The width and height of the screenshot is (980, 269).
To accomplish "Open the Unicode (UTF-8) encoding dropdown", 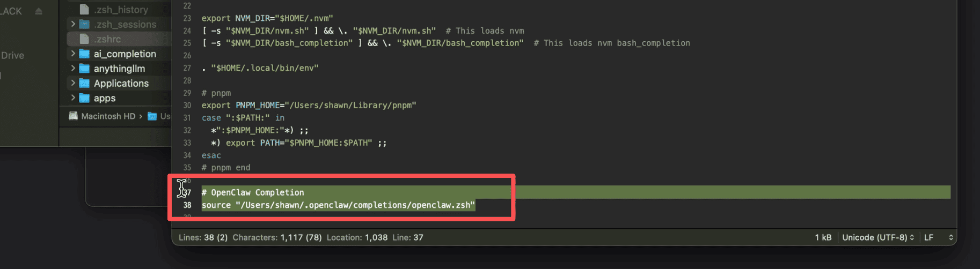I will 877,237.
